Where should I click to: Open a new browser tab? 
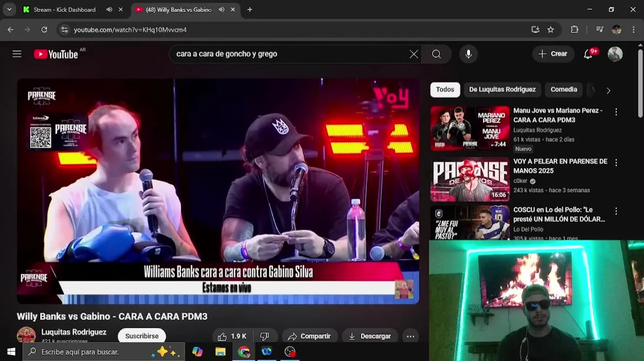point(250,10)
